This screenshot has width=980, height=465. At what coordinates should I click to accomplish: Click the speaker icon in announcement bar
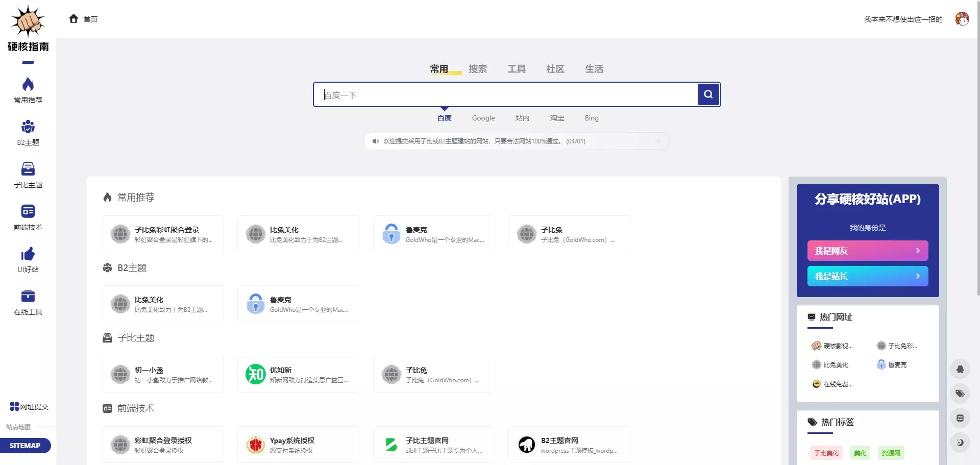coord(376,141)
